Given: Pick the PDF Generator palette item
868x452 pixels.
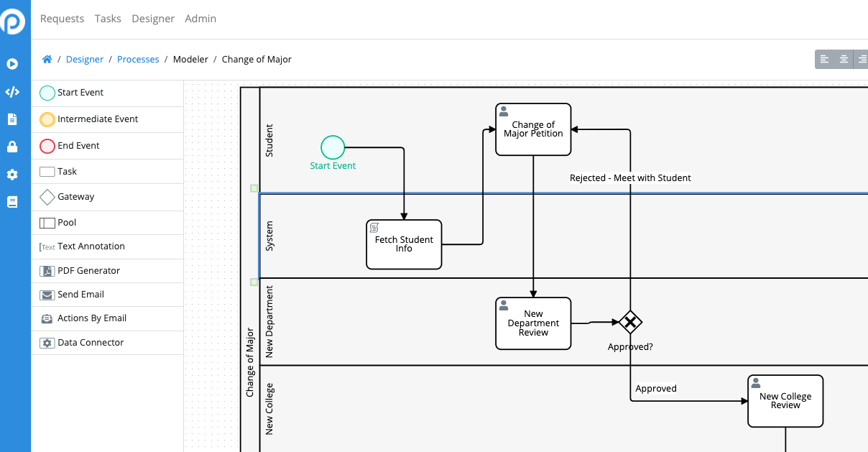Looking at the screenshot, I should (88, 271).
